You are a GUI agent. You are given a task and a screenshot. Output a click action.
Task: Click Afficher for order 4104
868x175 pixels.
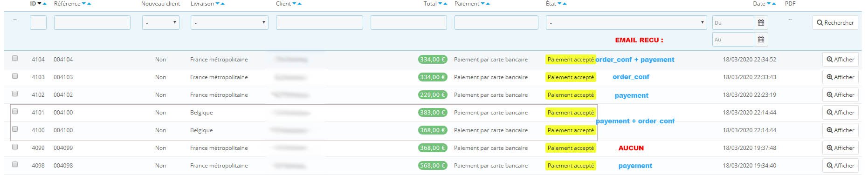click(x=840, y=60)
